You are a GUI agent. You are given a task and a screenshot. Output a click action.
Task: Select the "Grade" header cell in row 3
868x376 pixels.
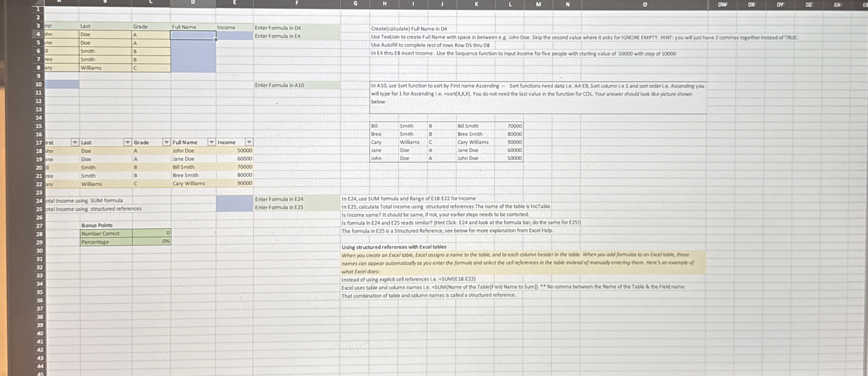(x=151, y=27)
